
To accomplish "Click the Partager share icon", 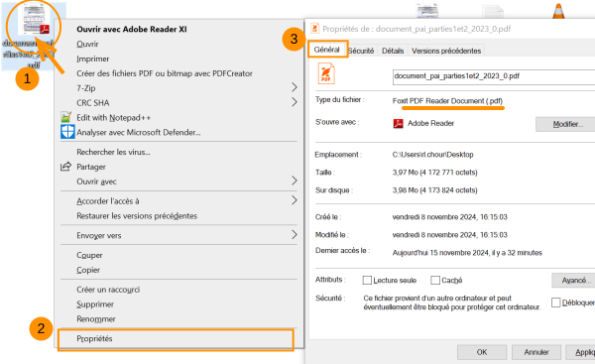I will [65, 167].
